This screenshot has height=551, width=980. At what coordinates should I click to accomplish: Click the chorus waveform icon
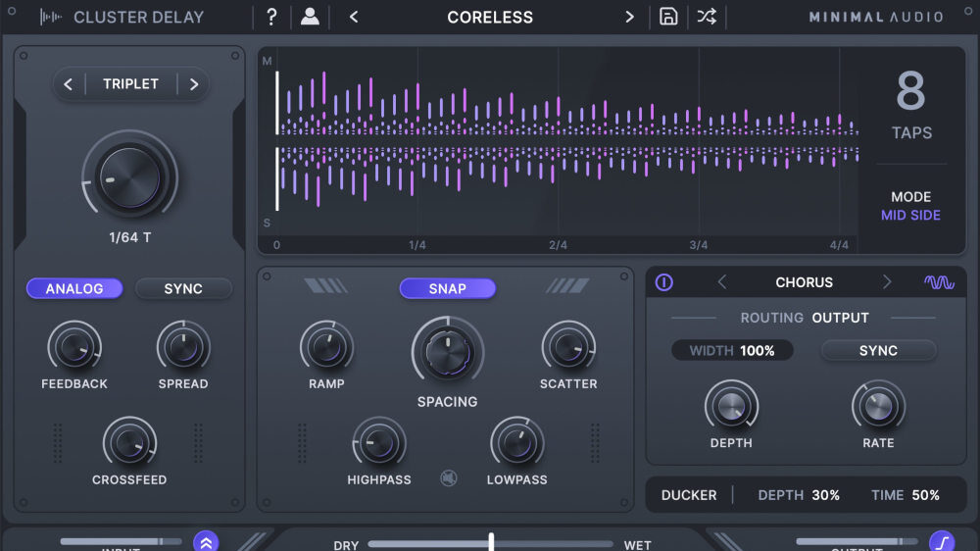pyautogui.click(x=939, y=282)
